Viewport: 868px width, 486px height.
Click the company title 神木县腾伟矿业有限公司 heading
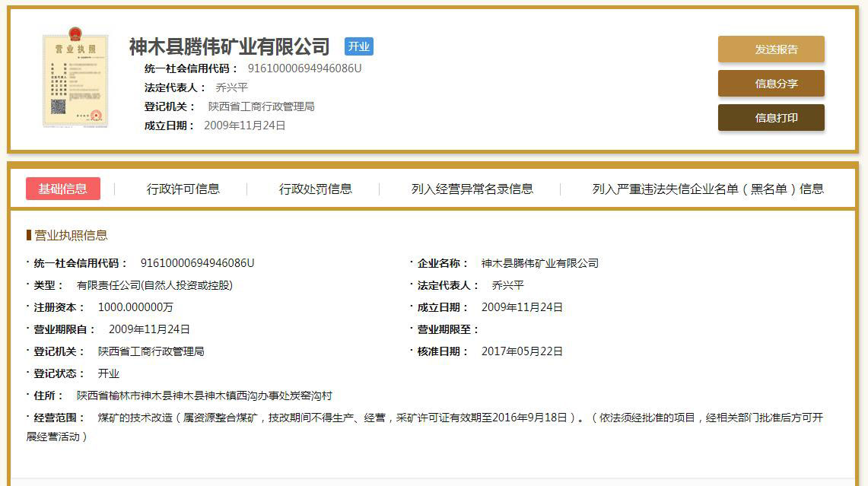point(230,47)
